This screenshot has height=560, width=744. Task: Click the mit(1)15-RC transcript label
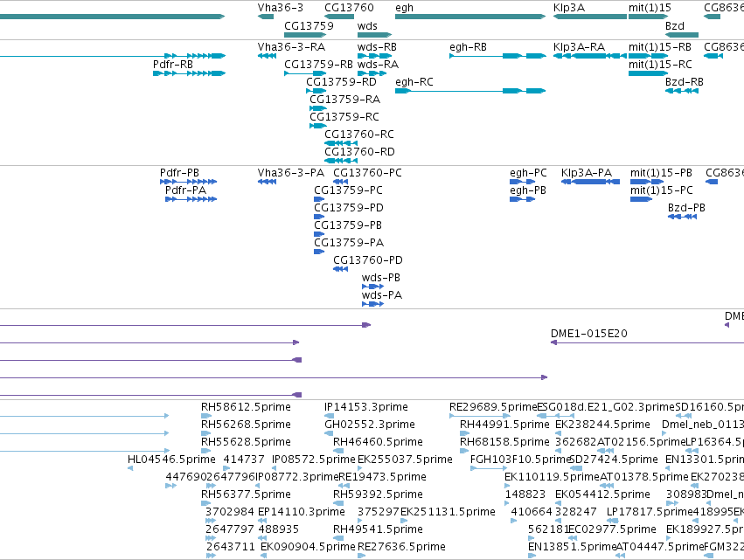[660, 65]
